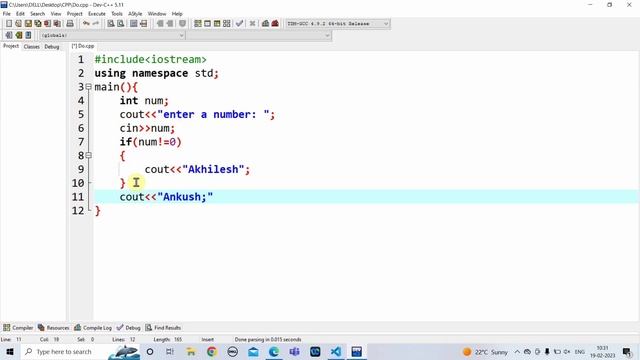Open the bottom panel Debug tab

[x=129, y=328]
